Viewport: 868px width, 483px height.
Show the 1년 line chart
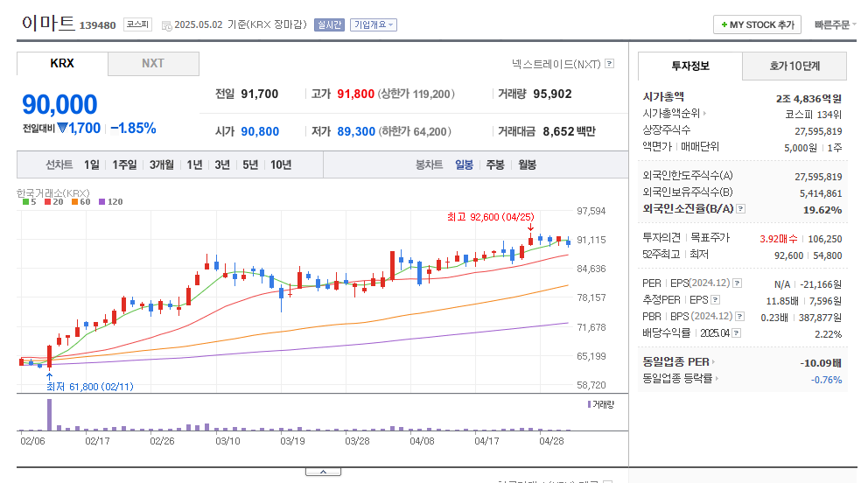tap(194, 164)
